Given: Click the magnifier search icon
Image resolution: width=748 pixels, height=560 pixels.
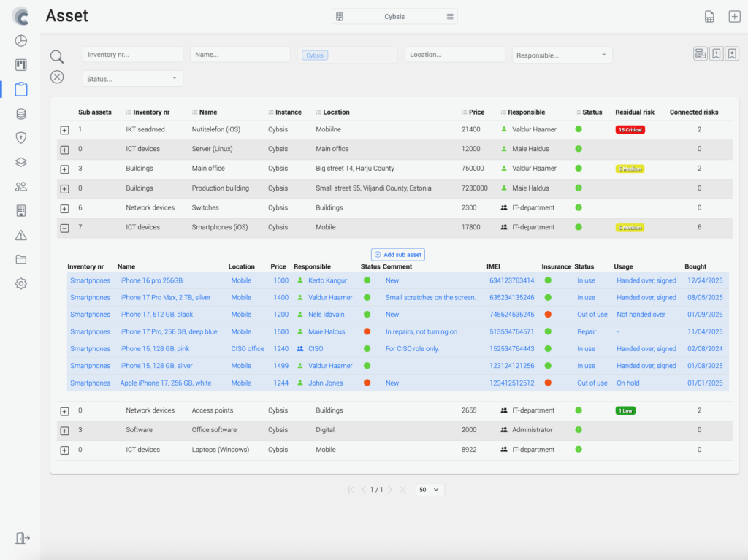Looking at the screenshot, I should pyautogui.click(x=57, y=57).
